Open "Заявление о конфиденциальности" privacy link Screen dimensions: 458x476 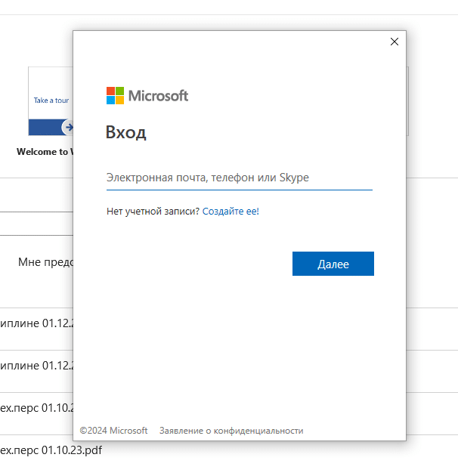point(231,431)
